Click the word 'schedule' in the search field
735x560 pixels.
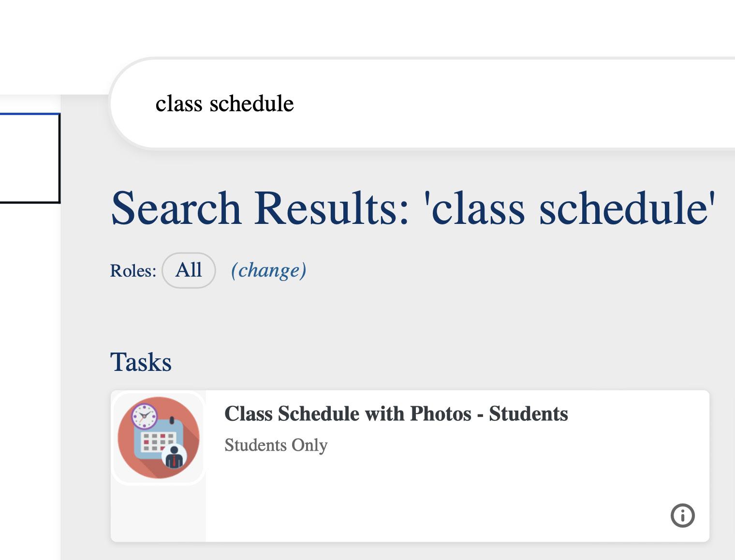(x=251, y=103)
